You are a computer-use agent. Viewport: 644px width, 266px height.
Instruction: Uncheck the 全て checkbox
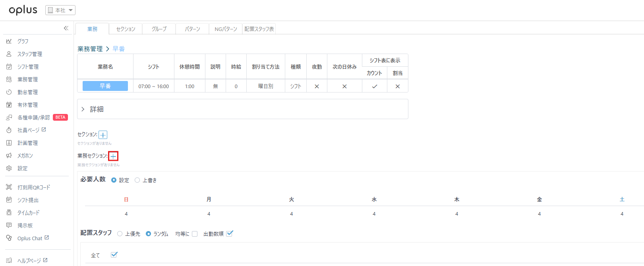point(114,255)
